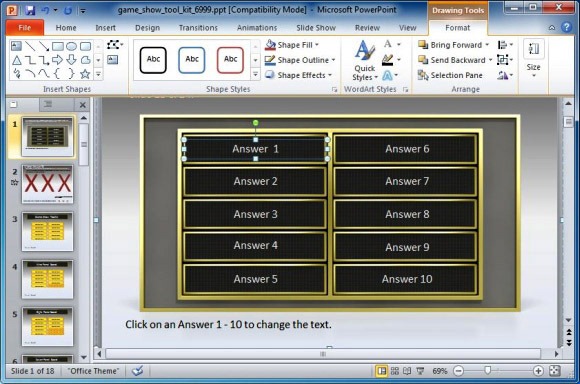Select the Text Box shape tool
The image size is (580, 384).
pyautogui.click(x=16, y=46)
